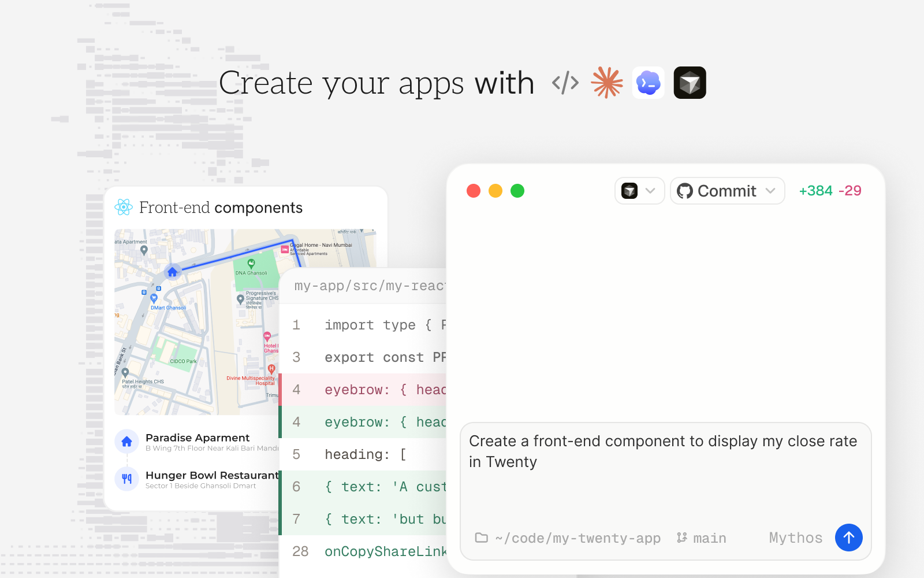Select the my-app/src/my-react file tab
Image resolution: width=924 pixels, height=578 pixels.
(370, 285)
